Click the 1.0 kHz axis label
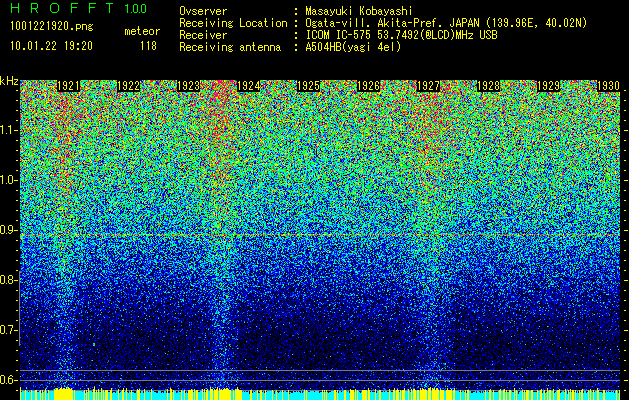This screenshot has width=629, height=400. coord(8,180)
